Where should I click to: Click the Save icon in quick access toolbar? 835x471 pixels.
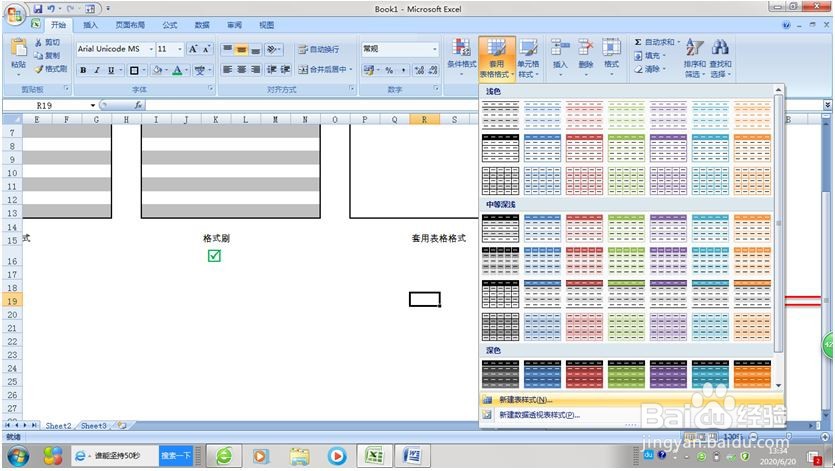tap(38, 9)
